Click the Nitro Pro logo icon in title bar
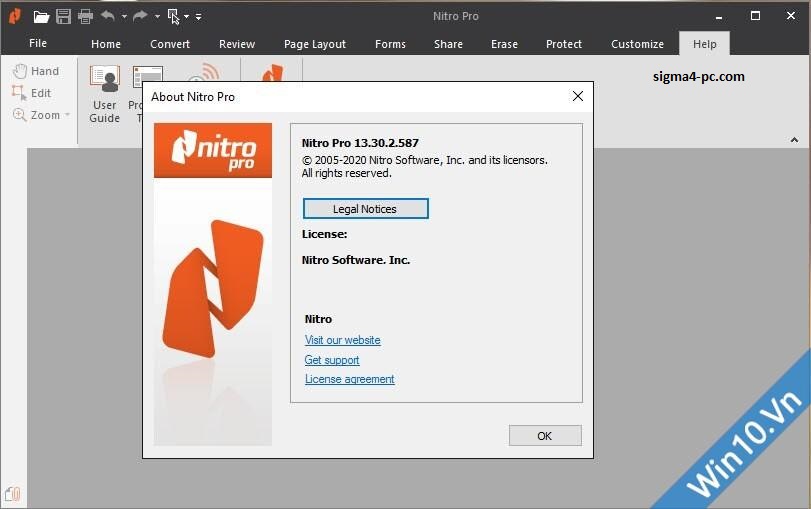Screen dimensions: 811x509 [15, 16]
